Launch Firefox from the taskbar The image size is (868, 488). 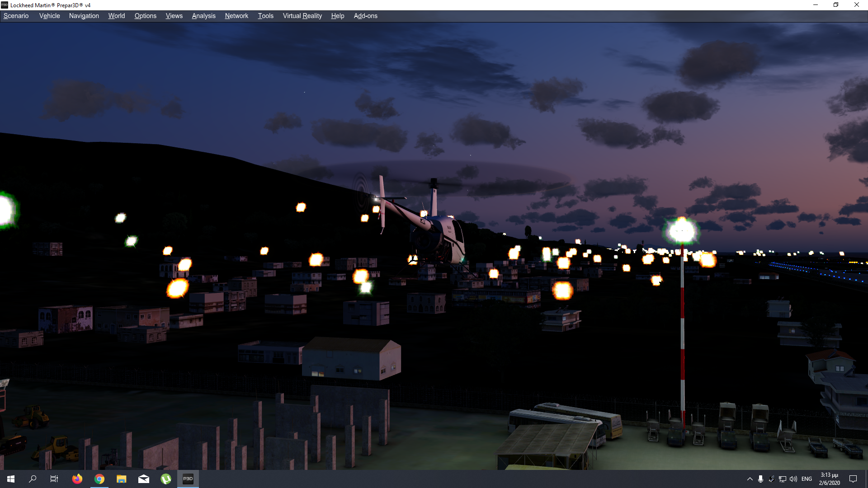tap(77, 479)
